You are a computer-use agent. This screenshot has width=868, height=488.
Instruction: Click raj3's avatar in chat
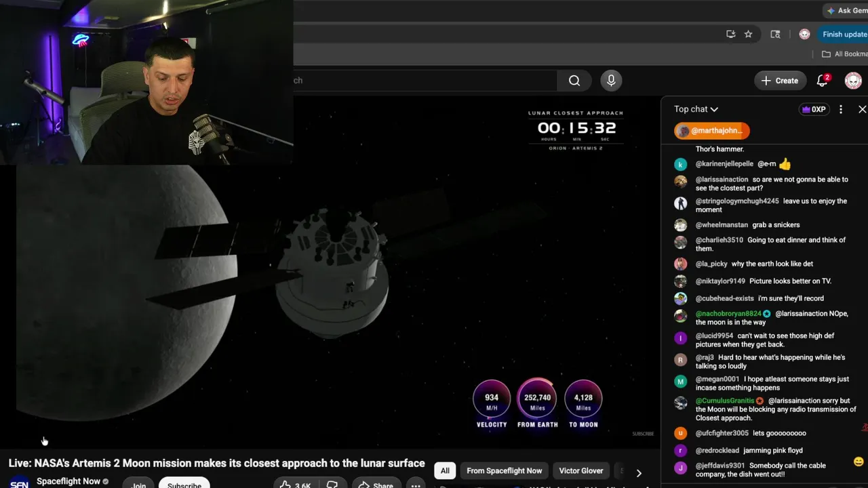tap(681, 360)
